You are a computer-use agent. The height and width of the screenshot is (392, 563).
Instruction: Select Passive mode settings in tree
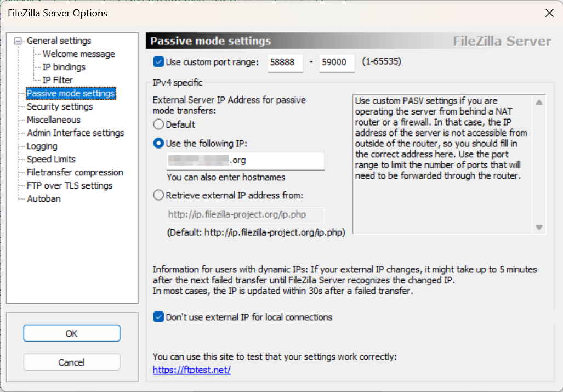click(71, 93)
